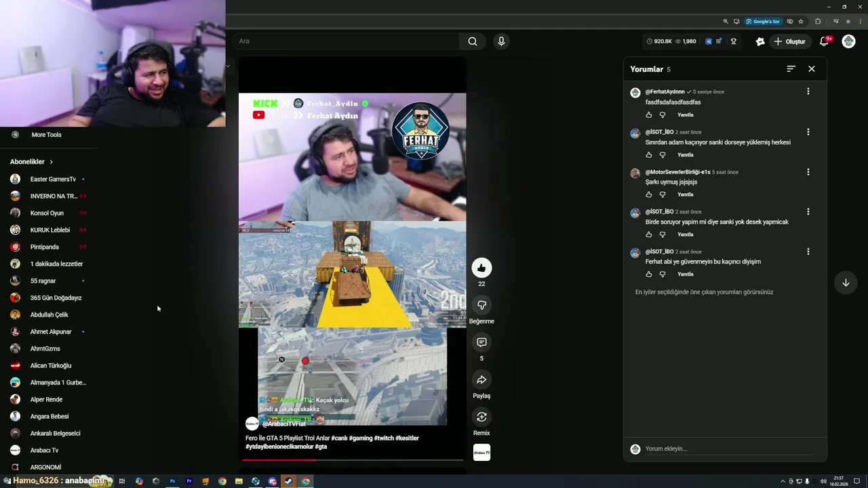Expand the Abonelikler section chevron

pos(51,162)
